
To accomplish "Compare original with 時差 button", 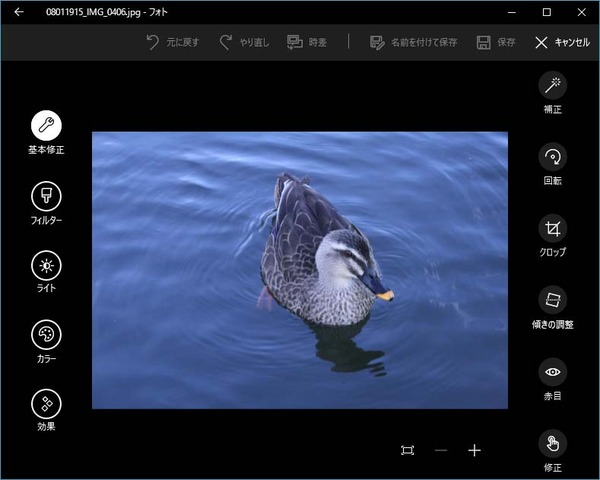I will coord(307,42).
